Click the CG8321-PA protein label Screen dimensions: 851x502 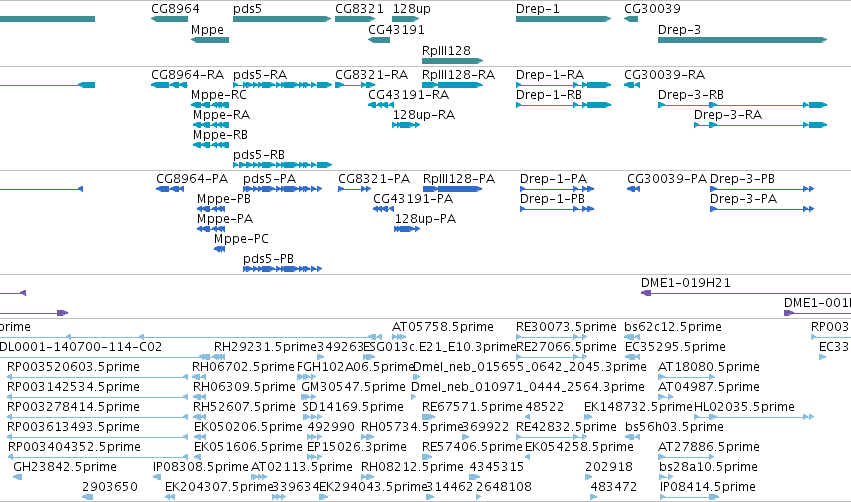(x=374, y=179)
